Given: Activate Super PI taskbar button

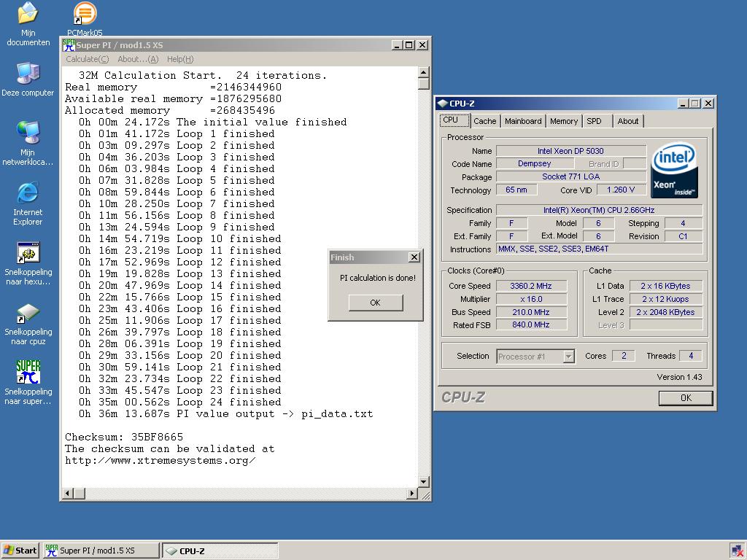Looking at the screenshot, I should click(x=101, y=551).
